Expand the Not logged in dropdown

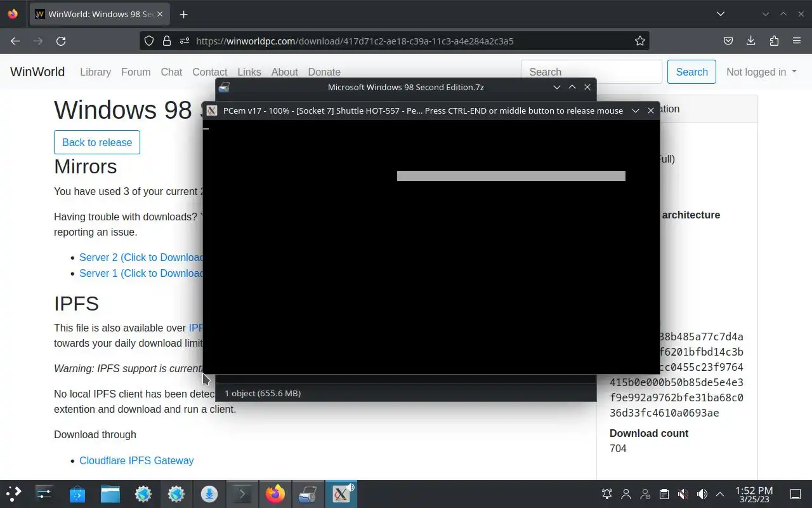point(761,72)
